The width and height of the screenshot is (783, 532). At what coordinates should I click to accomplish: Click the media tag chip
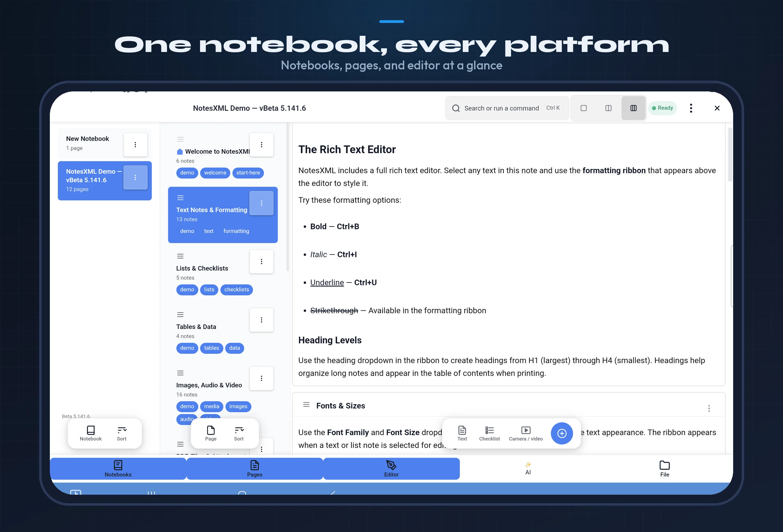pos(212,406)
